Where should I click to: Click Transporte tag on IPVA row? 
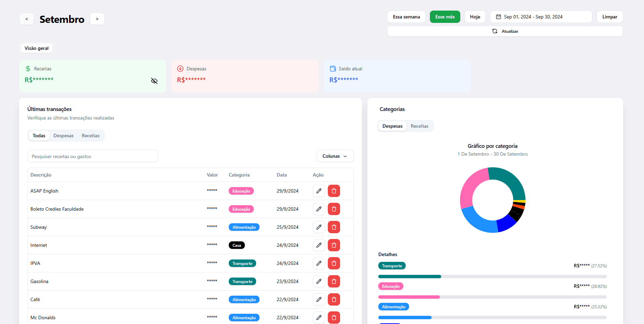pos(242,263)
